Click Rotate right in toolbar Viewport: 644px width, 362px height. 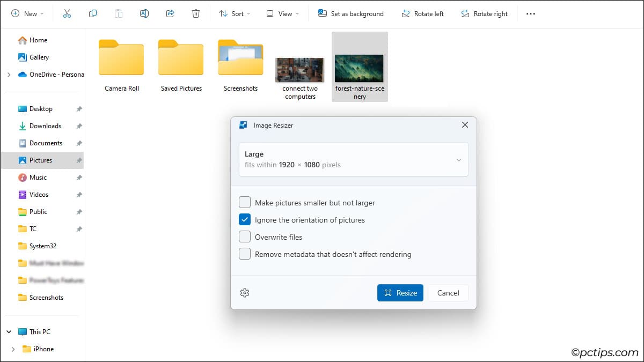tap(484, 14)
